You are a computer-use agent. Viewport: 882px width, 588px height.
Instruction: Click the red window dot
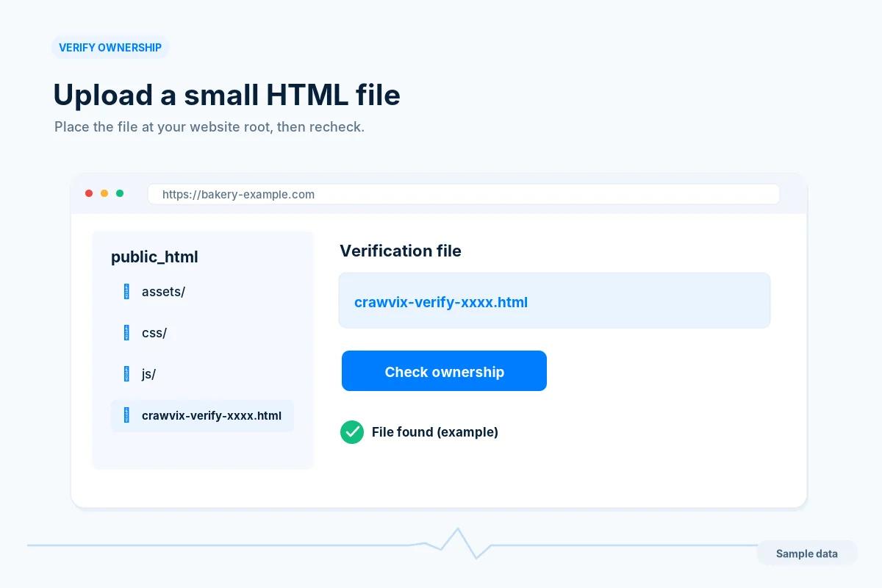(x=89, y=193)
